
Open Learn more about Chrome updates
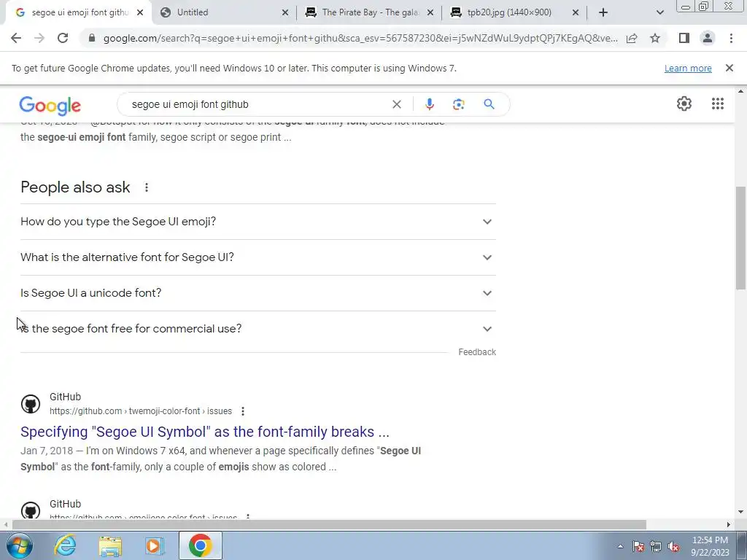point(688,69)
